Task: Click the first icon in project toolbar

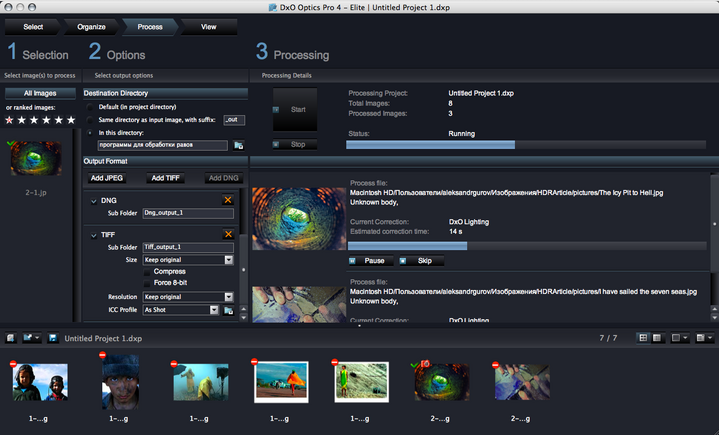Action: coord(11,339)
